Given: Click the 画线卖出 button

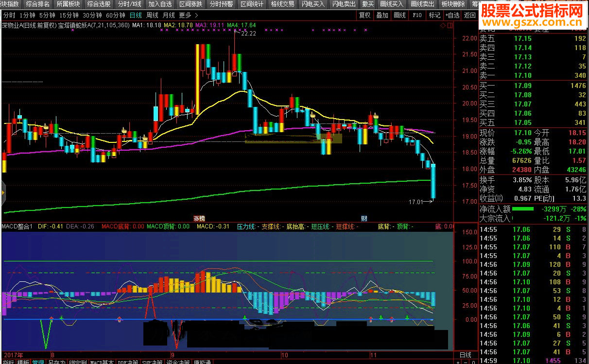Looking at the screenshot, I should pos(422,4).
